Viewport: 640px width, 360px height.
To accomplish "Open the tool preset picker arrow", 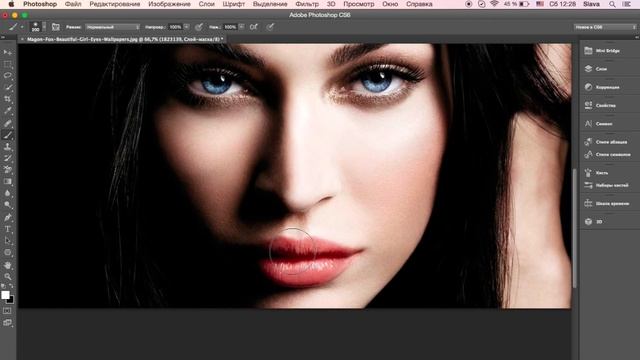I will click(x=22, y=27).
